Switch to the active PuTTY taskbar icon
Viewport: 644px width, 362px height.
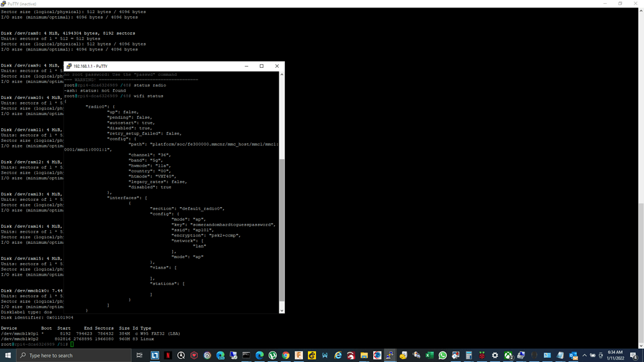390,356
